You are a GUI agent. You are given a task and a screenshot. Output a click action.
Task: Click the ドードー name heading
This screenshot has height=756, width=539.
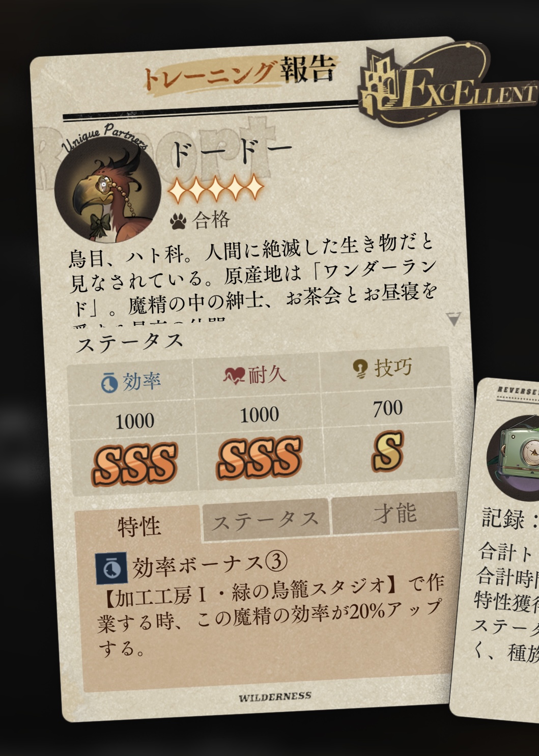click(232, 152)
